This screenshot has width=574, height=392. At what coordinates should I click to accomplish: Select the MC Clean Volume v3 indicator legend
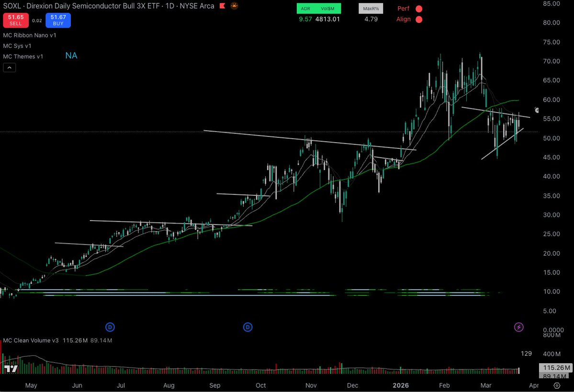[x=31, y=340]
